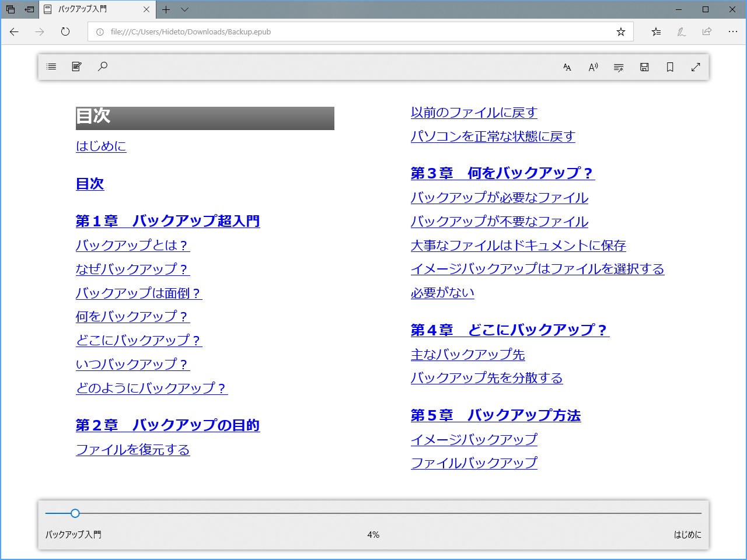Show tab previews with the tab preview chevron
This screenshot has height=560, width=747.
coord(185,9)
